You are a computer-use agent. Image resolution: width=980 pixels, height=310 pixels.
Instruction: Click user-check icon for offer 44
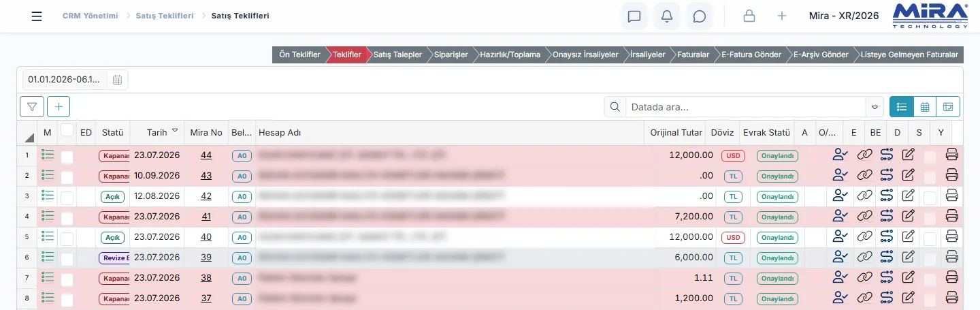point(840,155)
